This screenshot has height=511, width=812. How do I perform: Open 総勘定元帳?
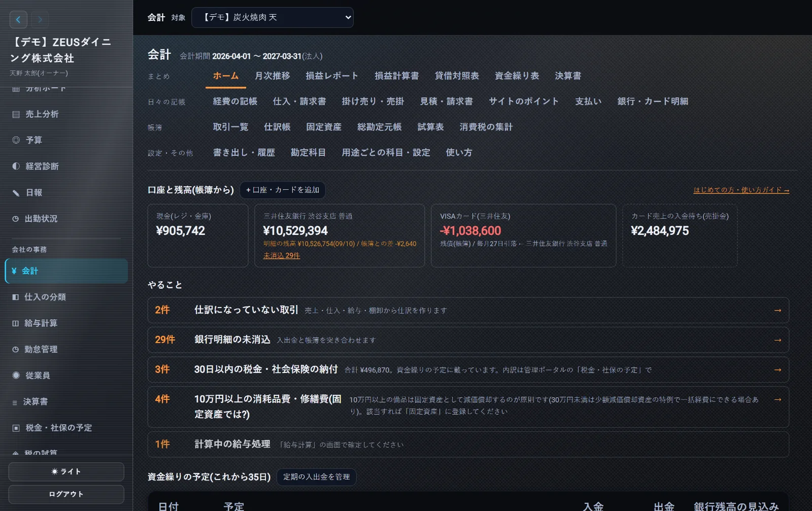coord(379,127)
